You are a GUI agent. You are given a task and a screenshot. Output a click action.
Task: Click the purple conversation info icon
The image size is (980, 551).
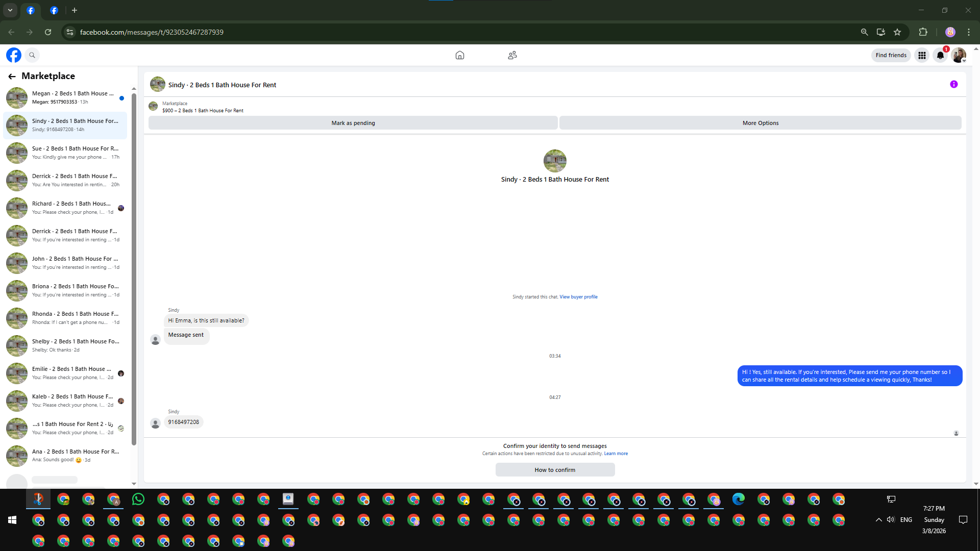coord(953,85)
